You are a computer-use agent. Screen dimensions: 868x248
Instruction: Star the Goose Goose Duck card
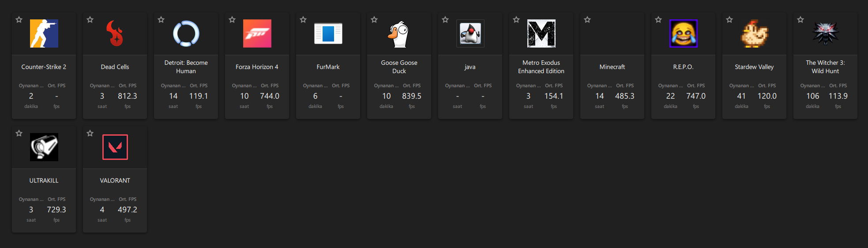[x=374, y=19]
